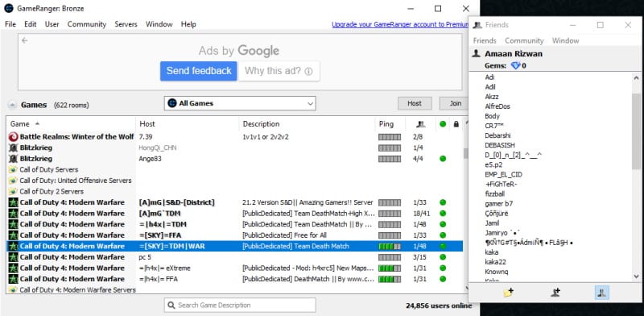Click the user silhouette beside Amaan Rizwan
This screenshot has height=316, width=644.
477,53
